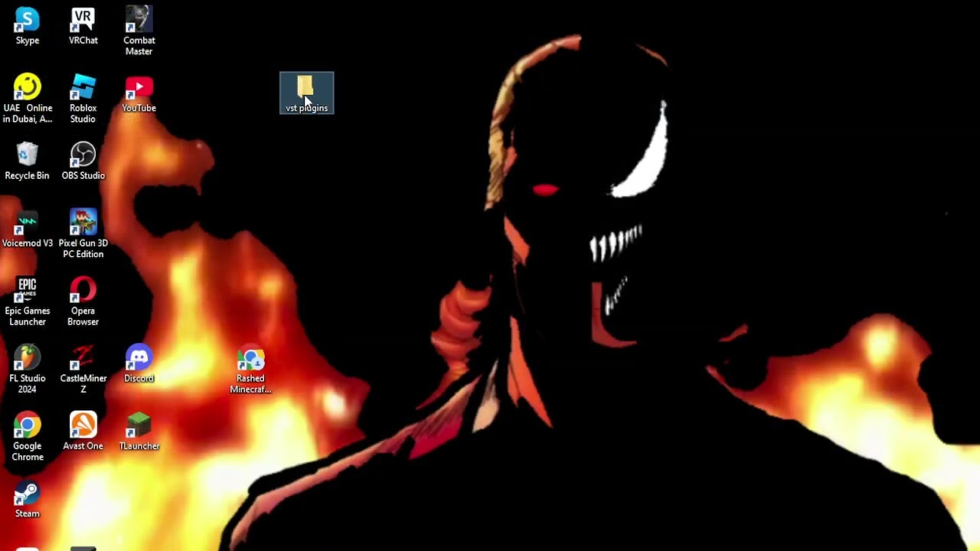Open the Roblox Studio shortcut
This screenshot has width=980, height=551.
83,99
